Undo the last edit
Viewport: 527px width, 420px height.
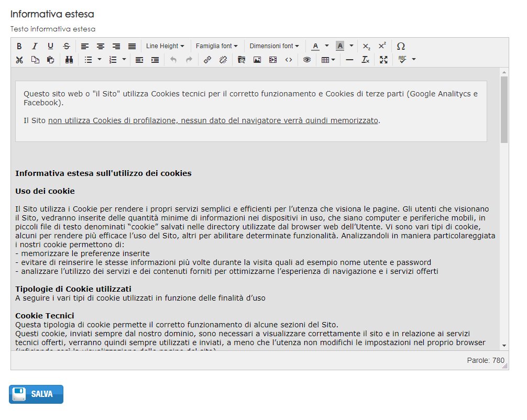(173, 60)
